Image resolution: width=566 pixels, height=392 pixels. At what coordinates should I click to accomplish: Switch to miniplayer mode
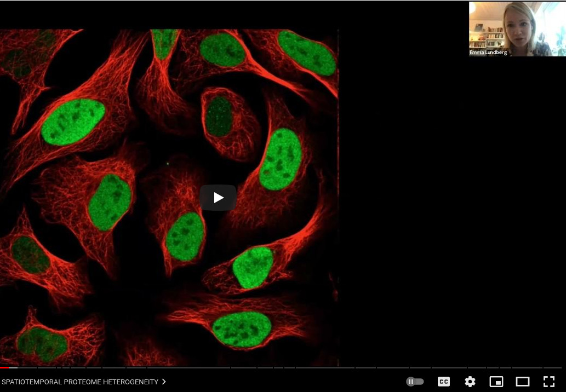pos(496,382)
